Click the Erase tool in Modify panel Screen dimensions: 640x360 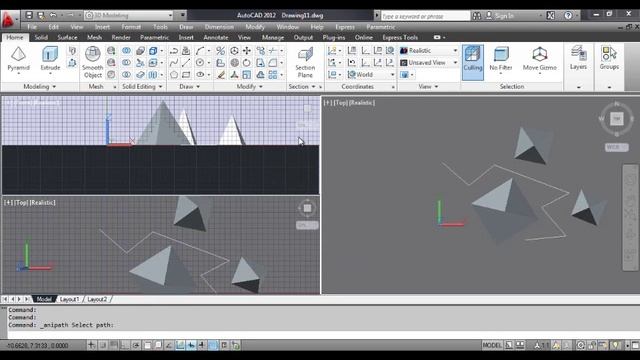click(221, 75)
